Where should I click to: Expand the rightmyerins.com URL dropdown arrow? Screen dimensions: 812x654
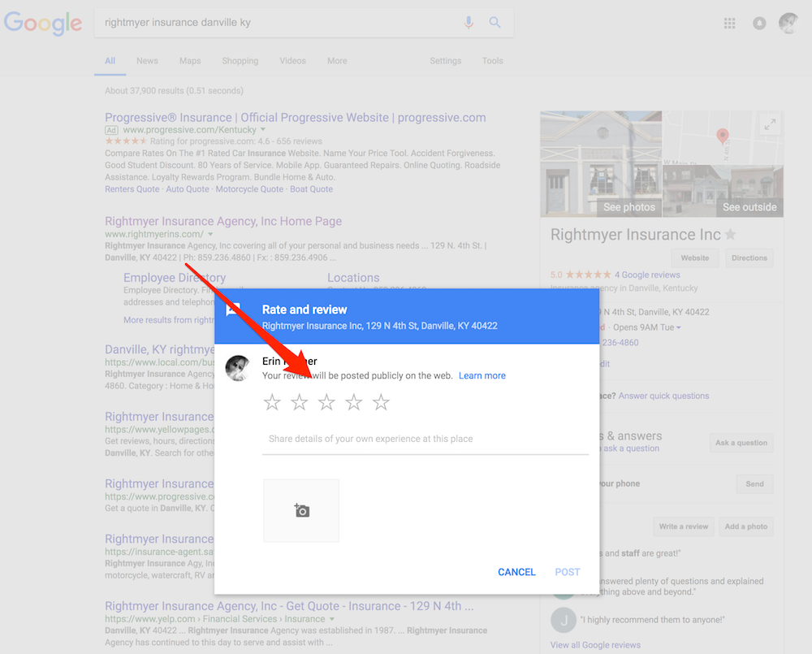(211, 234)
